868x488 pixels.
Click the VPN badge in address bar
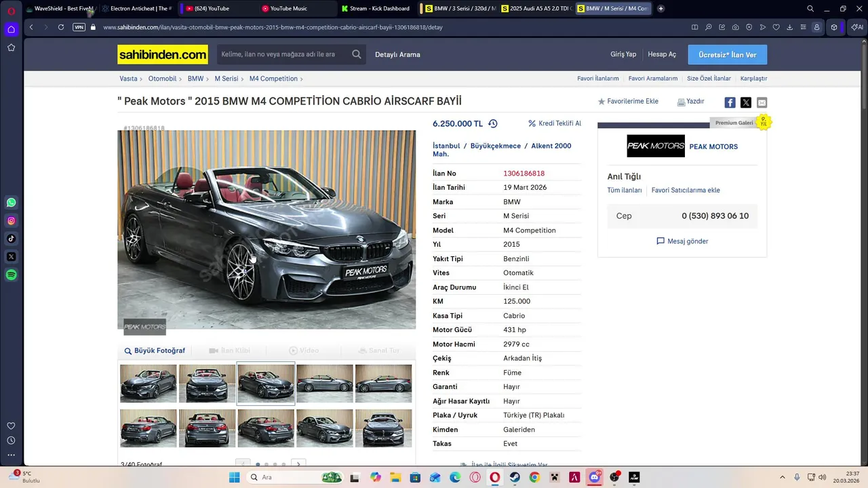(79, 27)
